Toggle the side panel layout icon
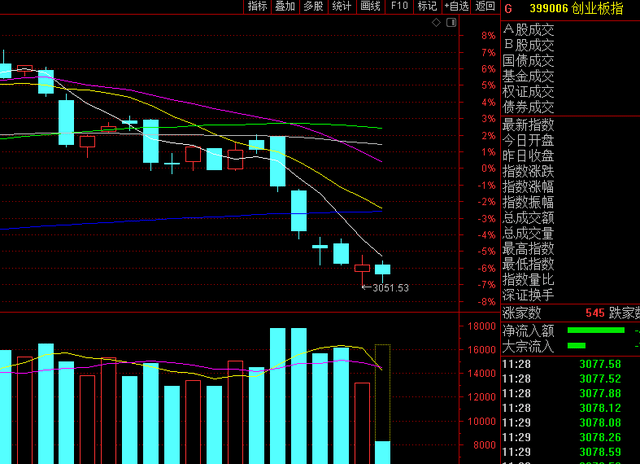 coord(450,21)
